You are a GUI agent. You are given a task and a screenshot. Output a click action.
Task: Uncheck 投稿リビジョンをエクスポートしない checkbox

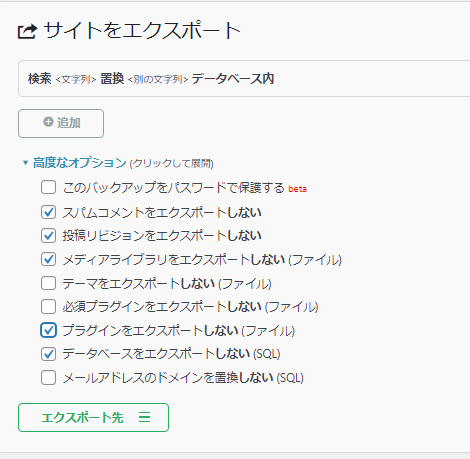tap(48, 235)
